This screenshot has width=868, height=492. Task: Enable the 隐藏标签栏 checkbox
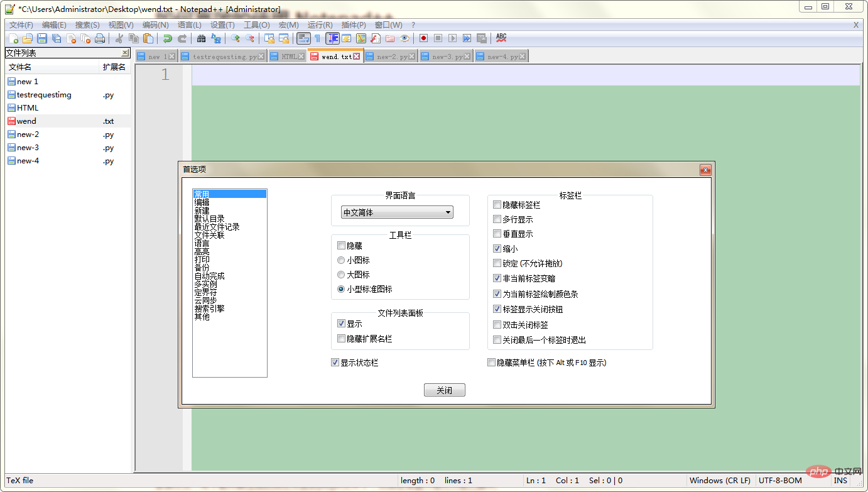point(497,204)
